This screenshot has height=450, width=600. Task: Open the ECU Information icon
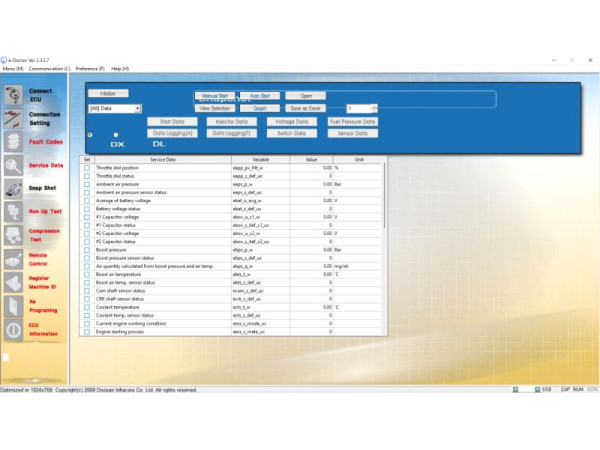[x=13, y=329]
